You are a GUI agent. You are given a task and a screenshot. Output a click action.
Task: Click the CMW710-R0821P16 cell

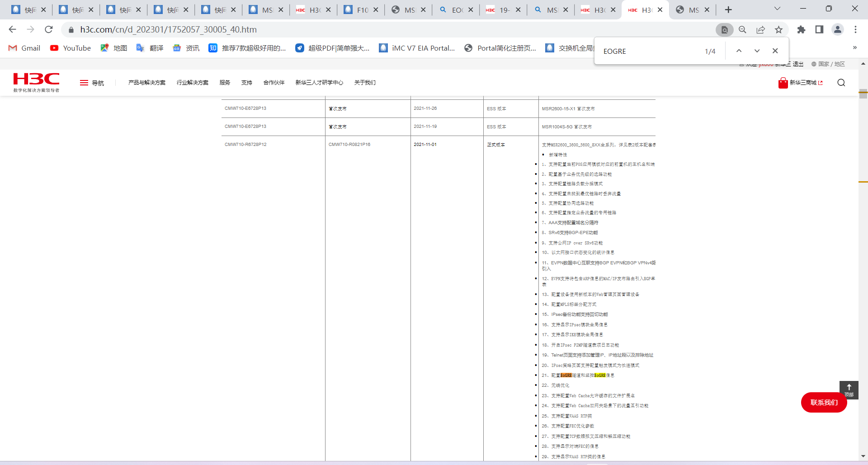tap(349, 145)
